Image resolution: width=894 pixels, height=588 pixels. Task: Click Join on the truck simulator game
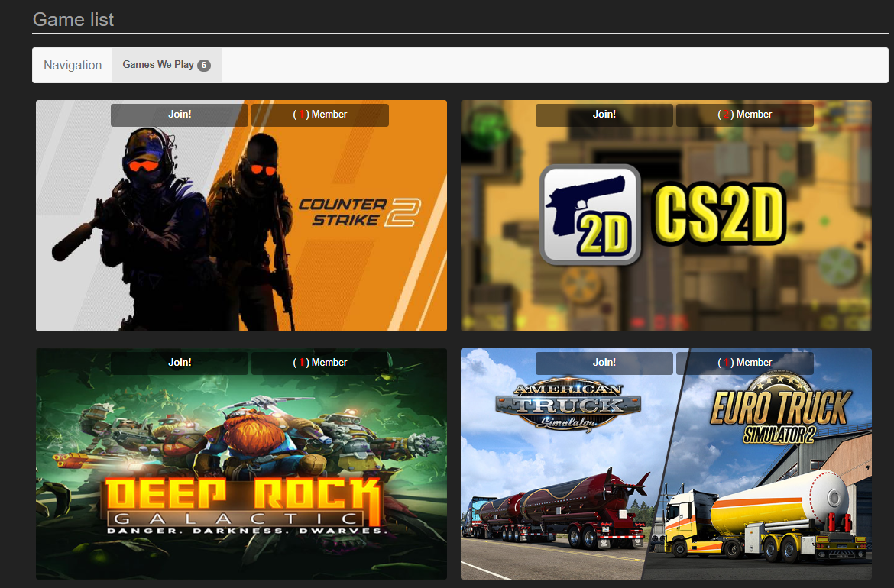604,362
